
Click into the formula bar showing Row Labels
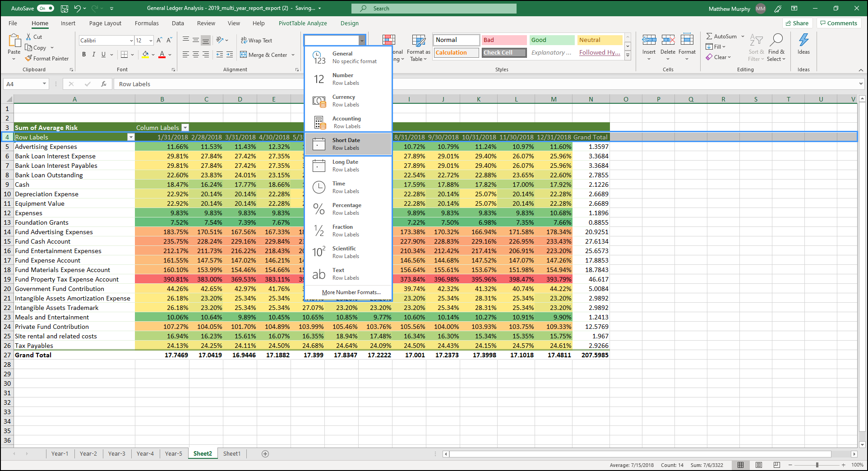point(487,84)
